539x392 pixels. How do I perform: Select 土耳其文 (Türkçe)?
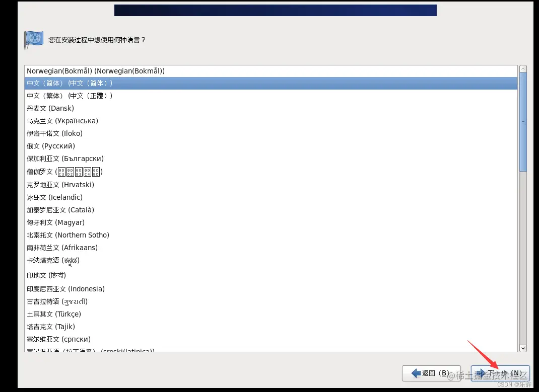click(271, 314)
